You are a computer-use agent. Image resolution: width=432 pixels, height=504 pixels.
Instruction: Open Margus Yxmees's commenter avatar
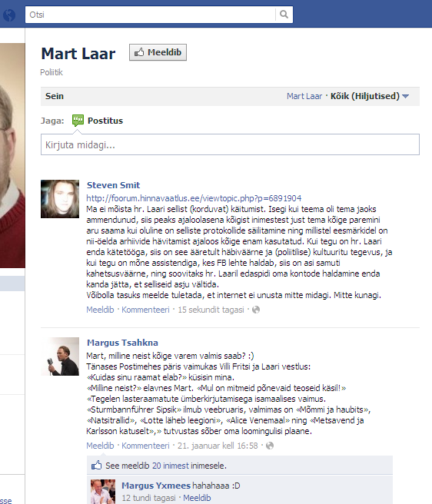pos(103,492)
